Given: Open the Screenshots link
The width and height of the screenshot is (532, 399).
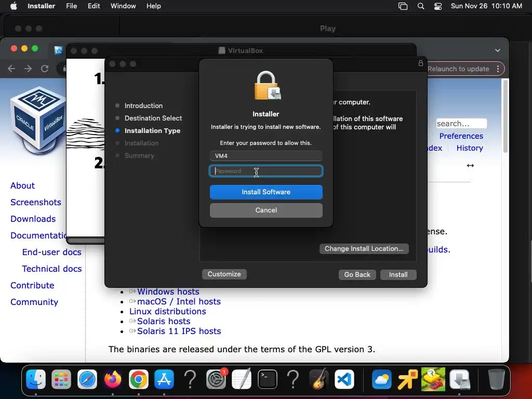Looking at the screenshot, I should click(36, 202).
